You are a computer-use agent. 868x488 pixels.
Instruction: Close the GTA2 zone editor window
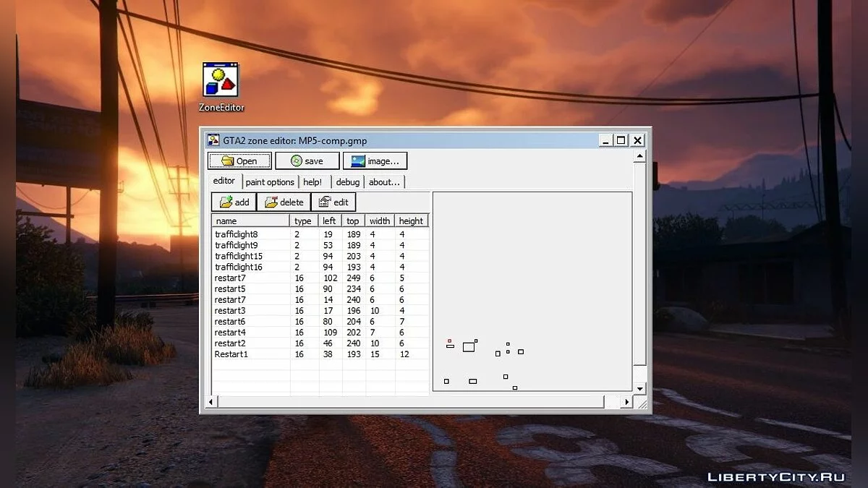tap(637, 140)
